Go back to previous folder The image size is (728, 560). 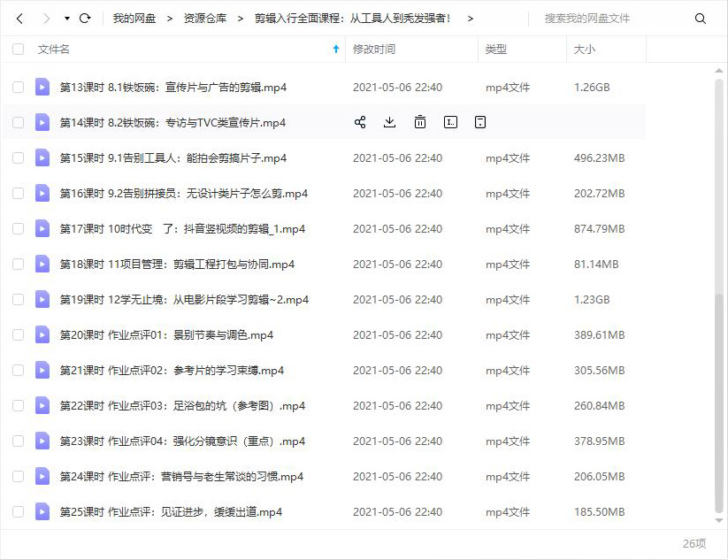coord(19,19)
